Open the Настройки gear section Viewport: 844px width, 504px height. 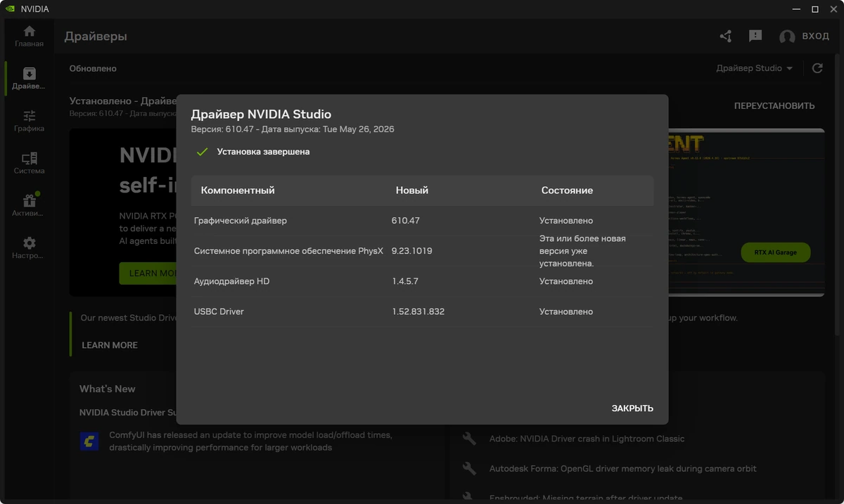point(29,247)
